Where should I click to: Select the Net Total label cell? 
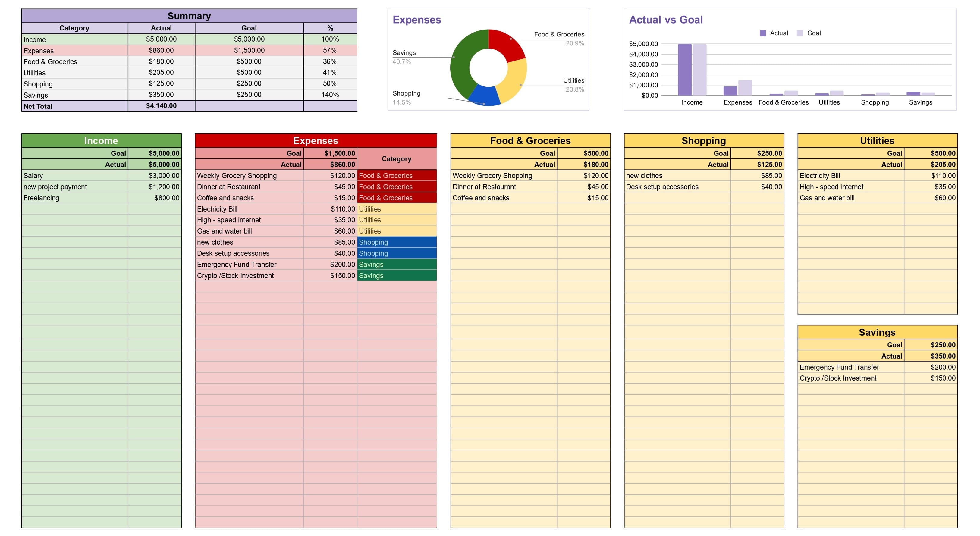(x=74, y=106)
